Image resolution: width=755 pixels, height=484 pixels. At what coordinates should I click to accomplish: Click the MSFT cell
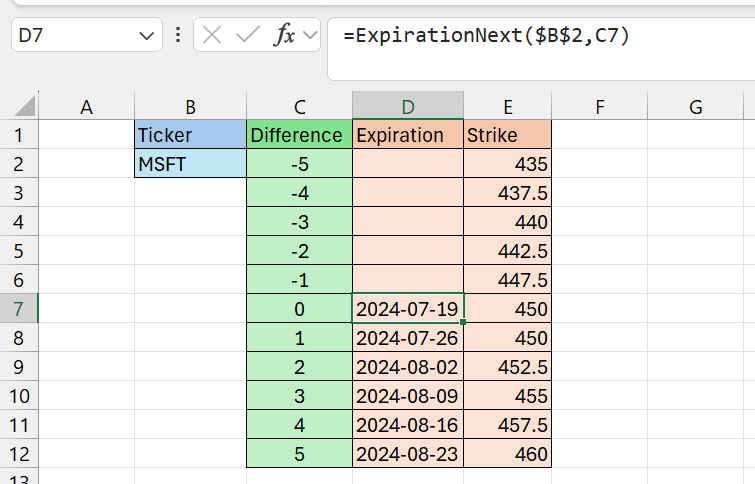click(190, 164)
